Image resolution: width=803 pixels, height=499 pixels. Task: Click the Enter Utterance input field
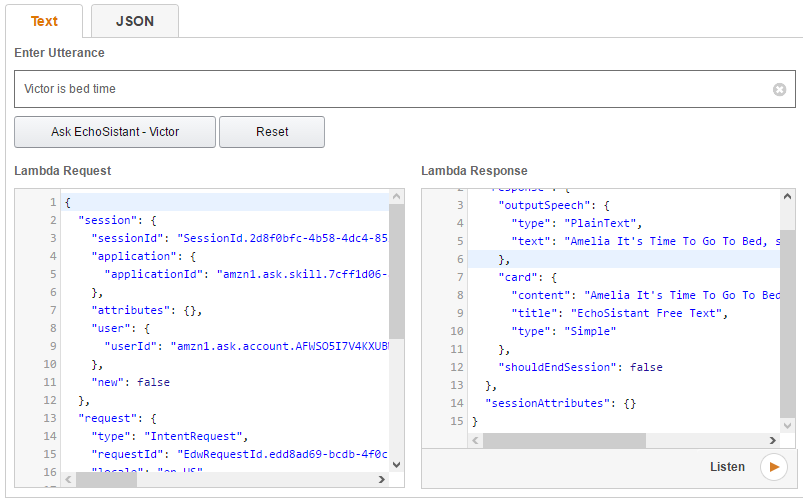pyautogui.click(x=405, y=89)
